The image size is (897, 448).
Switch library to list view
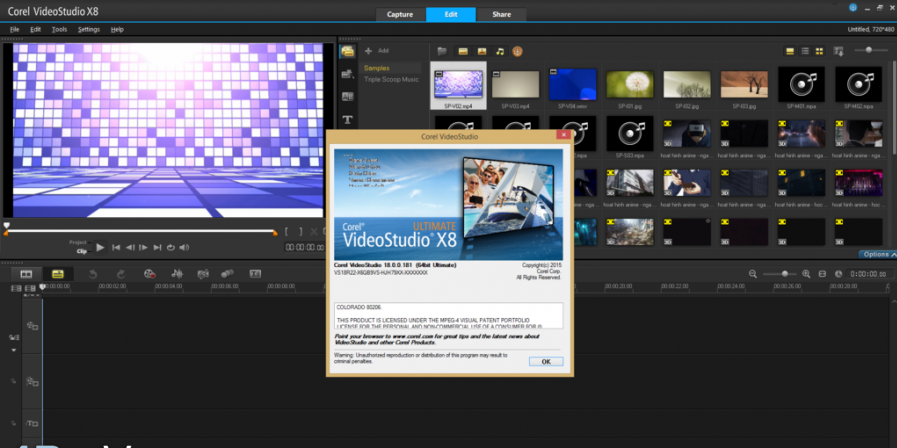805,51
